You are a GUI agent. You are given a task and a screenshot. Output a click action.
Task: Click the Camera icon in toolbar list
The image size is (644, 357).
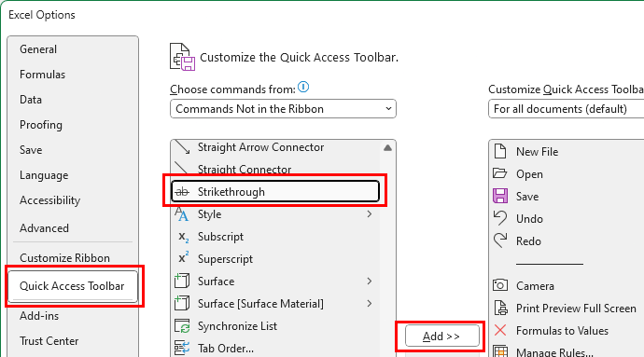pyautogui.click(x=500, y=285)
